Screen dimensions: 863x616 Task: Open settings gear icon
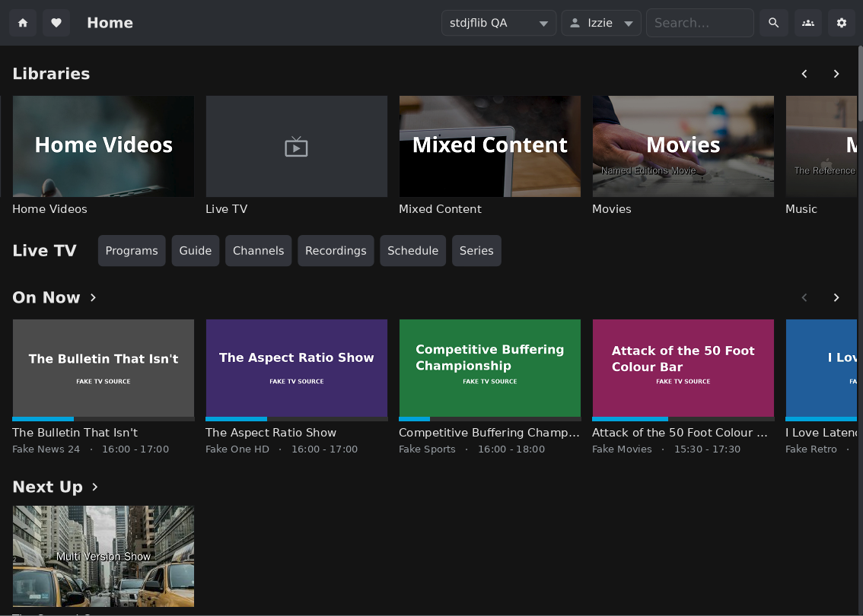coord(842,23)
